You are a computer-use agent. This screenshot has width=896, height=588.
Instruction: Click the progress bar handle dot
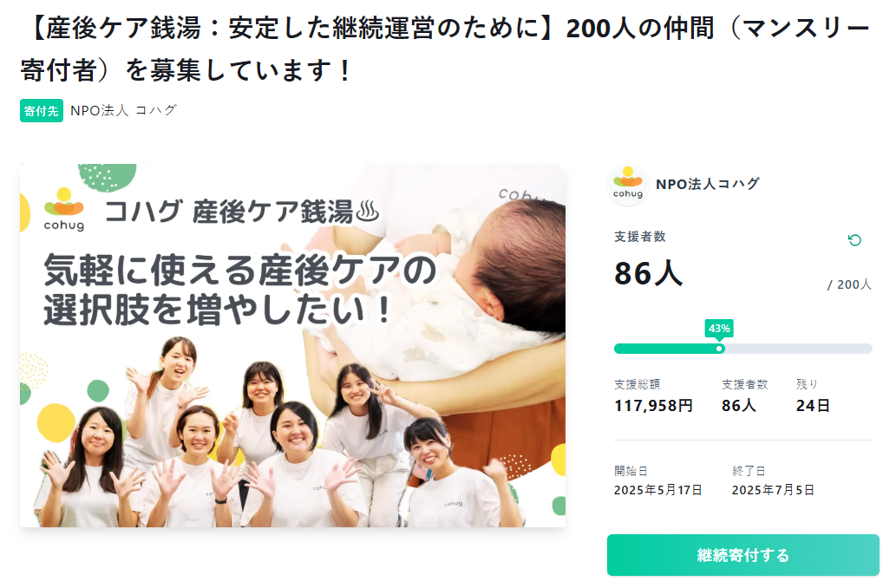click(x=719, y=349)
